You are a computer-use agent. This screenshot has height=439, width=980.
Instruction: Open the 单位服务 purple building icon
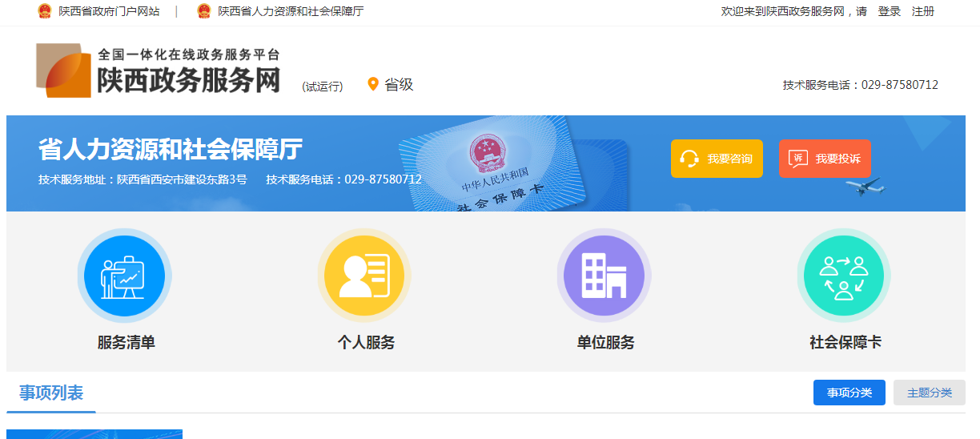pos(604,276)
